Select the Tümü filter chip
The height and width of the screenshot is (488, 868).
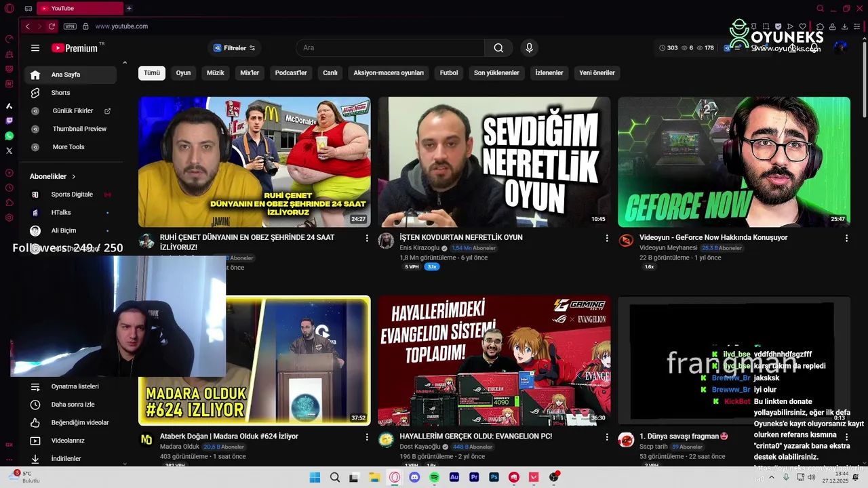point(152,73)
